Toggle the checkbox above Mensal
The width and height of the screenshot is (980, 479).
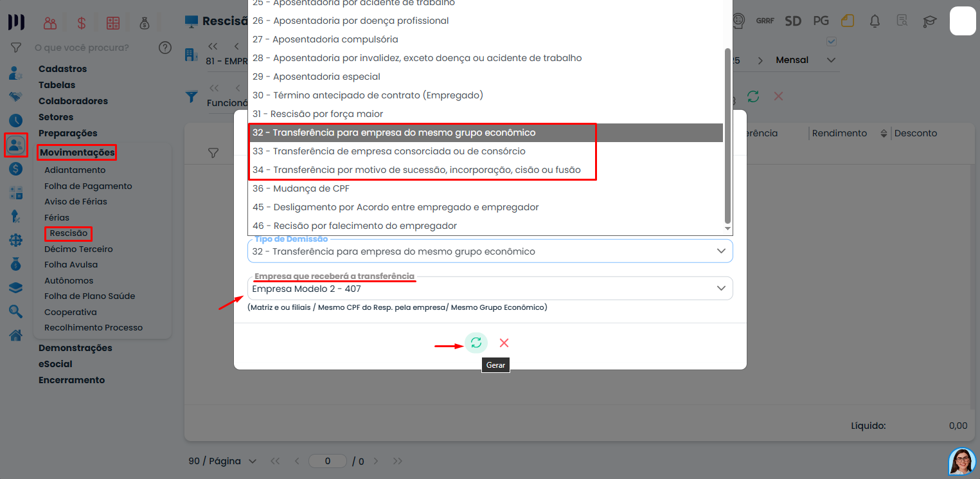pyautogui.click(x=832, y=42)
